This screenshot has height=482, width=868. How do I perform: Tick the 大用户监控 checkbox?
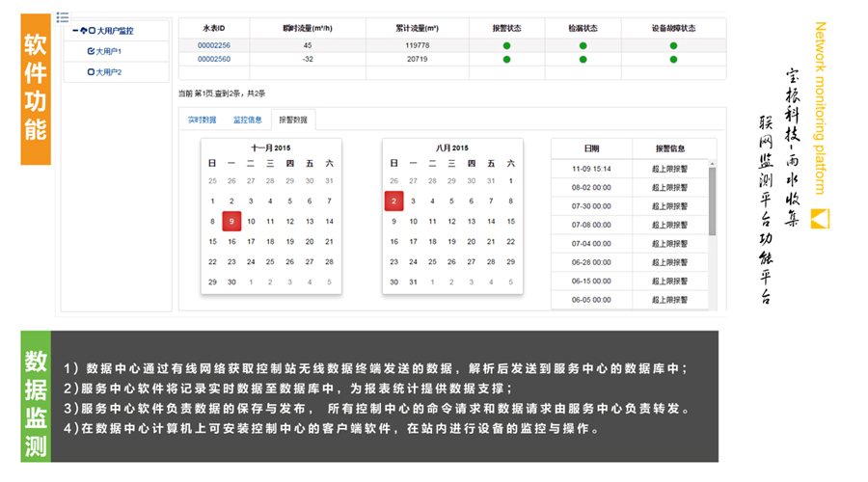pyautogui.click(x=92, y=31)
